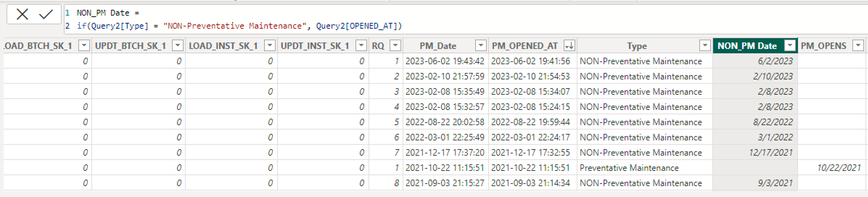868x197 pixels.
Task: Click RQ cell with value 8
Action: (386, 183)
